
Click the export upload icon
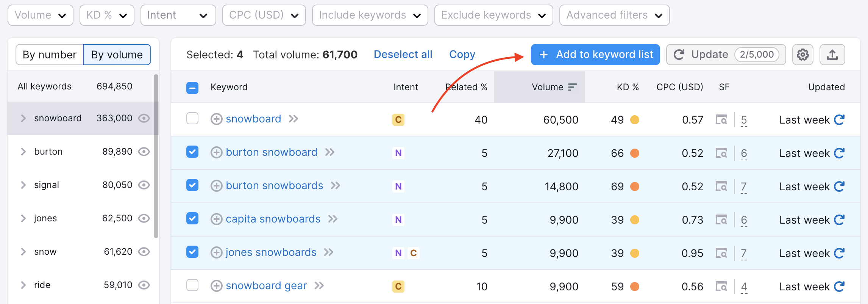click(832, 55)
